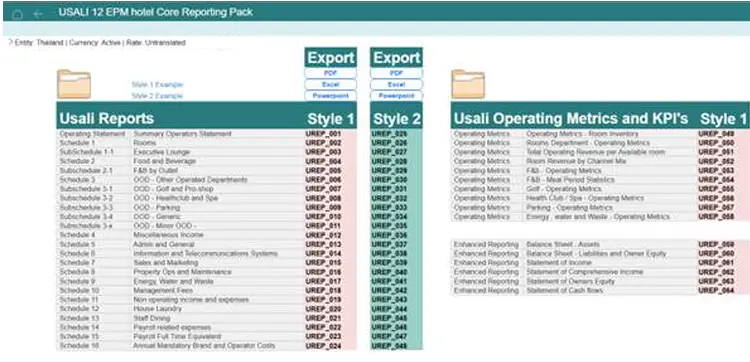Open report UREP_002 for Rooms
The height and width of the screenshot is (362, 750).
(x=323, y=143)
